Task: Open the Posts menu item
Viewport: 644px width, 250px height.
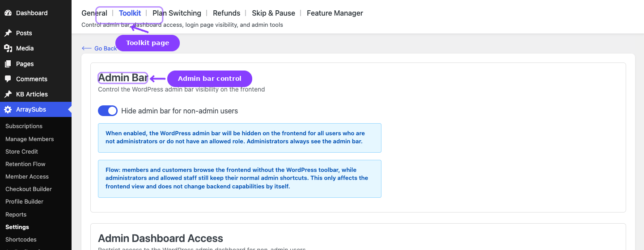Action: pos(36,33)
